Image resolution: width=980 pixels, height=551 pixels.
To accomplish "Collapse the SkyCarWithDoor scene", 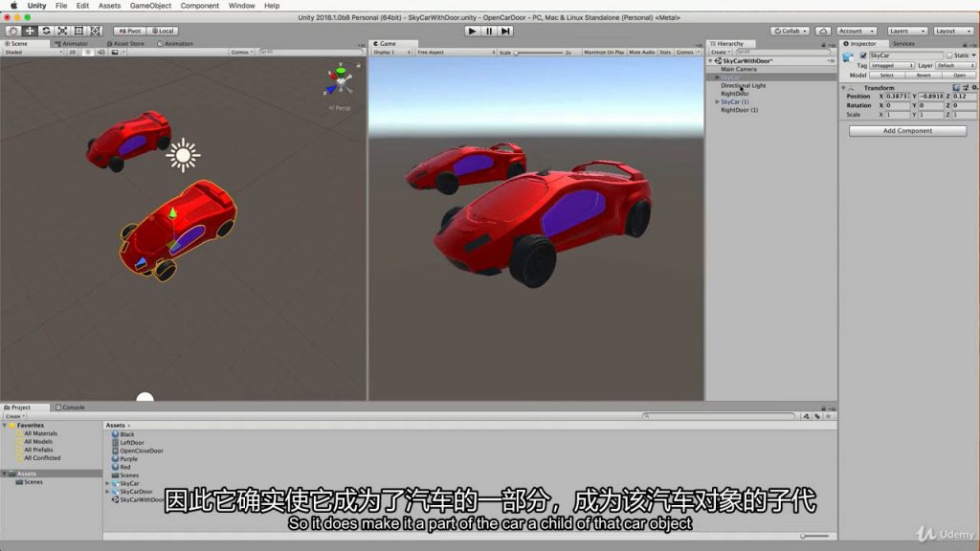I will pos(711,61).
